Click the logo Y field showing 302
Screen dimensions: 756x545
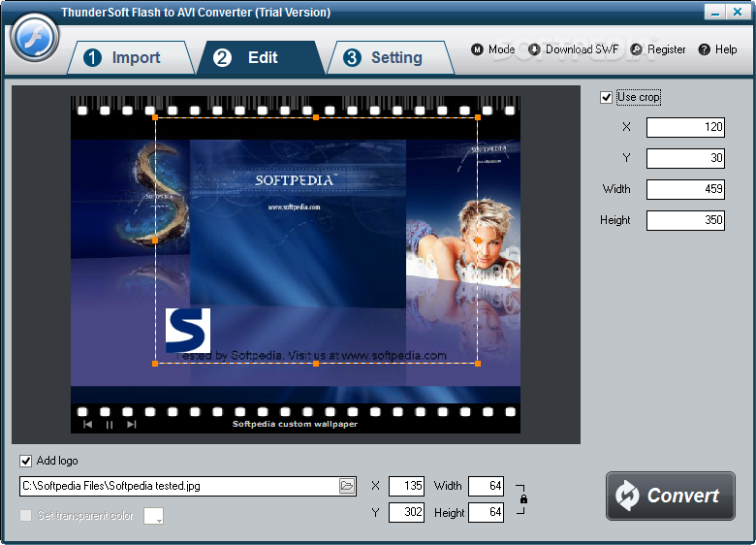click(x=406, y=512)
